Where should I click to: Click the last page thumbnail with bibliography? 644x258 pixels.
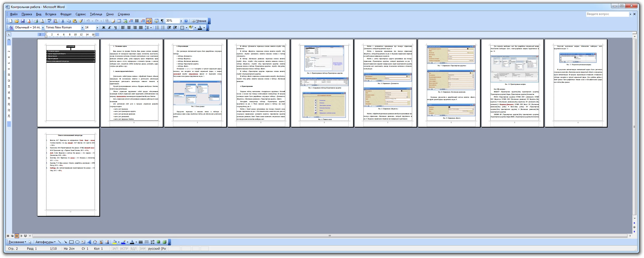pos(69,172)
